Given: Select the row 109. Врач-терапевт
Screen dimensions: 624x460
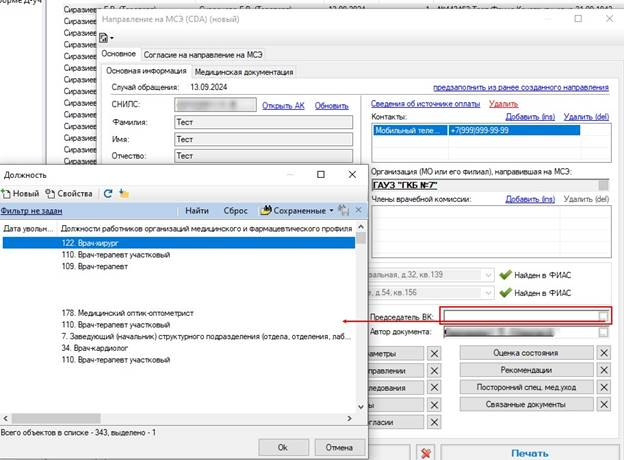Looking at the screenshot, I should pos(179,266).
